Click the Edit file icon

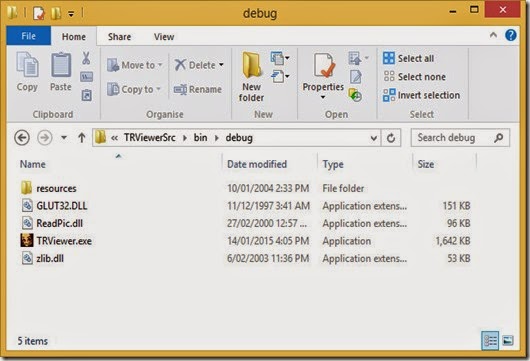tap(355, 77)
